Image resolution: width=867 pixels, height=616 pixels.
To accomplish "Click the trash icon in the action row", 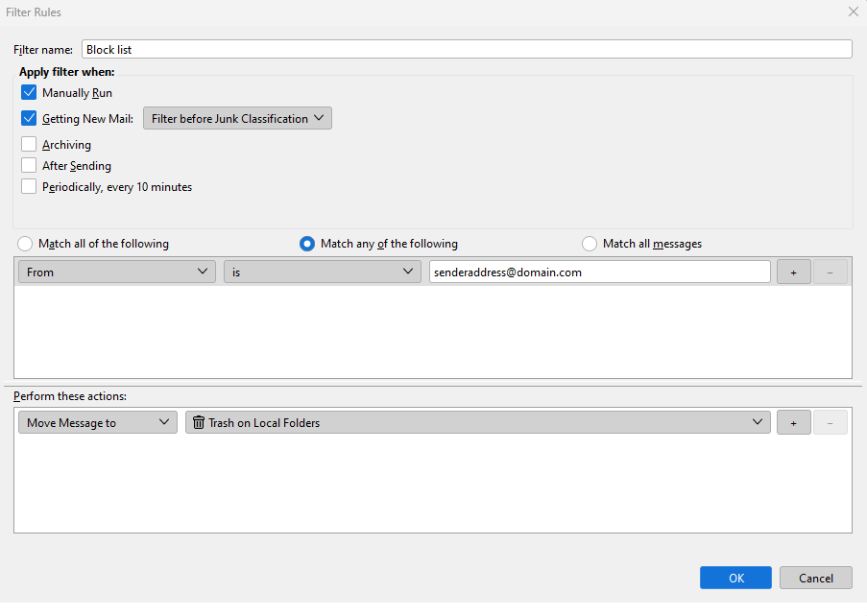I will pos(199,421).
